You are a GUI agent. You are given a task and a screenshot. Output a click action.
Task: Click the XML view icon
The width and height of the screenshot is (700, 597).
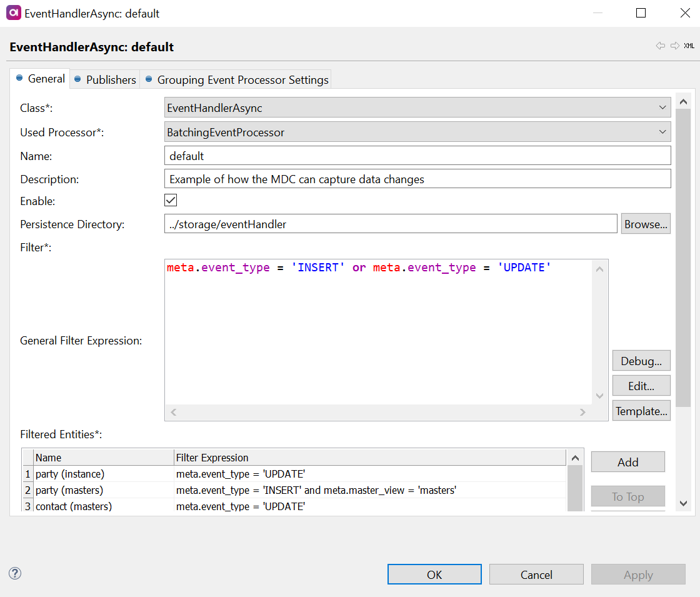click(689, 46)
